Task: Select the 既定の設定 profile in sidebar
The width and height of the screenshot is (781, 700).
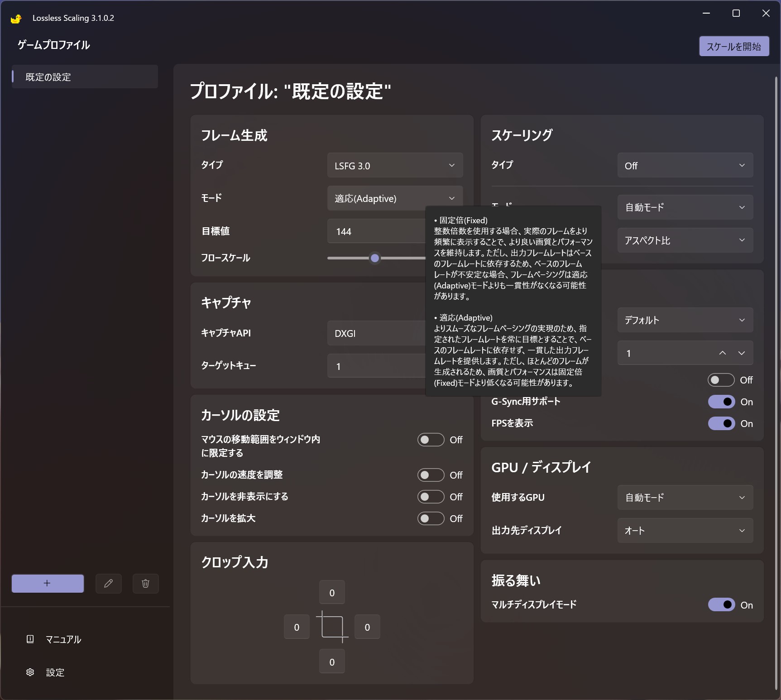Action: coord(85,77)
